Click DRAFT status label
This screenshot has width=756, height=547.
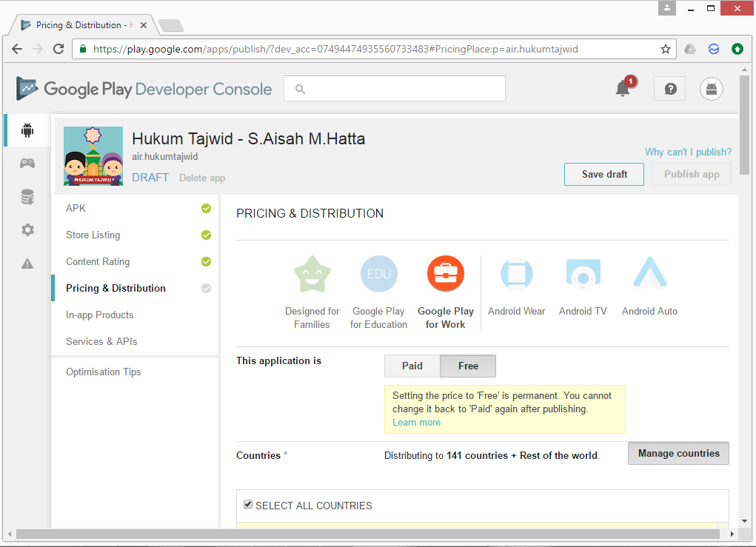coord(150,178)
